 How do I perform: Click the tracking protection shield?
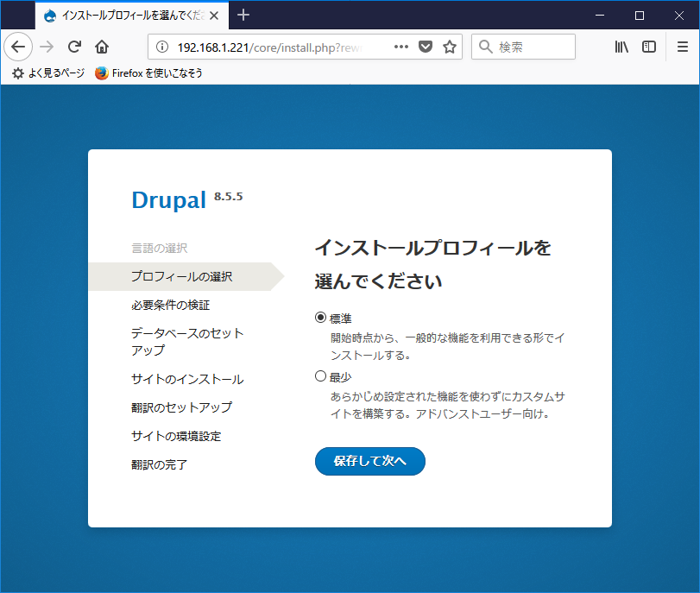point(425,47)
